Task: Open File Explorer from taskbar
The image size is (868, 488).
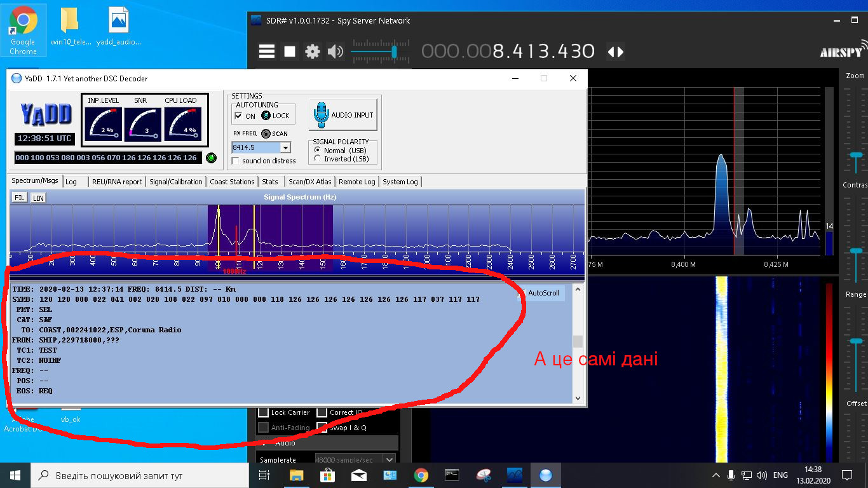Action: point(296,475)
